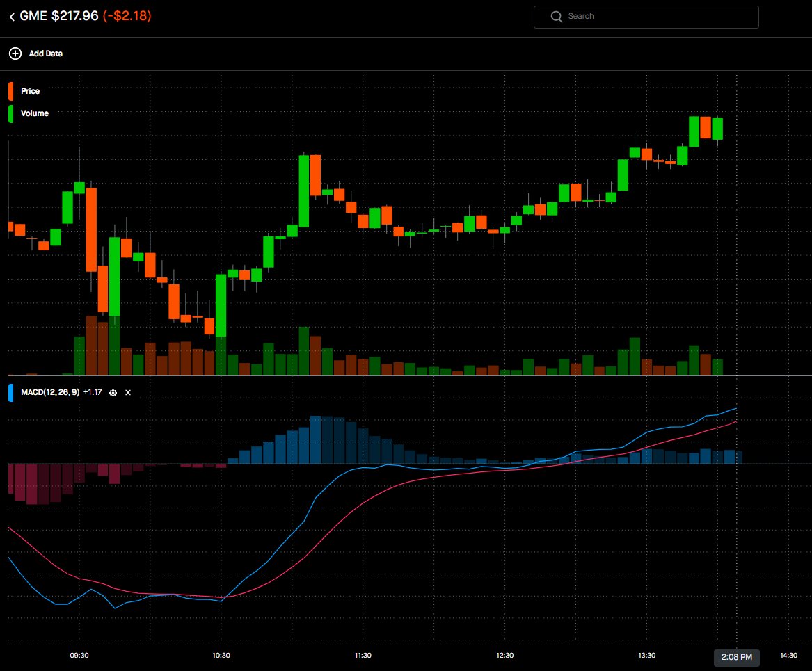812x671 pixels.
Task: Select the Volume legend label
Action: pos(35,113)
